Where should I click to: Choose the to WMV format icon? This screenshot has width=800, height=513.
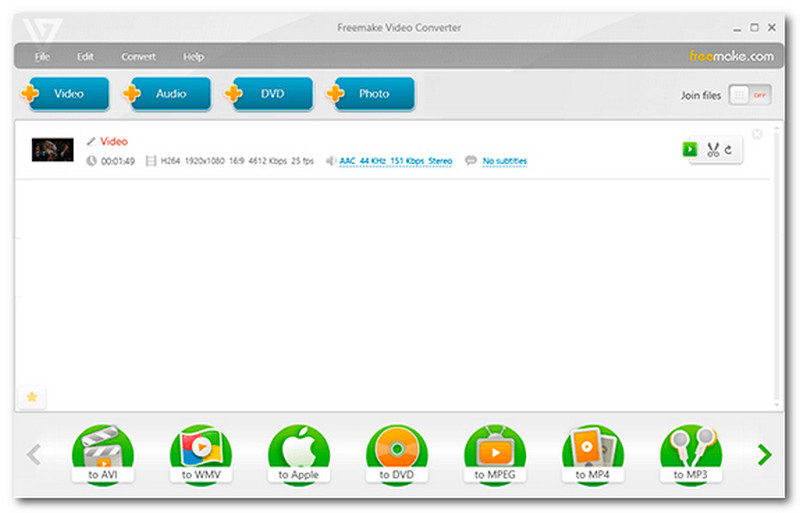(x=201, y=454)
